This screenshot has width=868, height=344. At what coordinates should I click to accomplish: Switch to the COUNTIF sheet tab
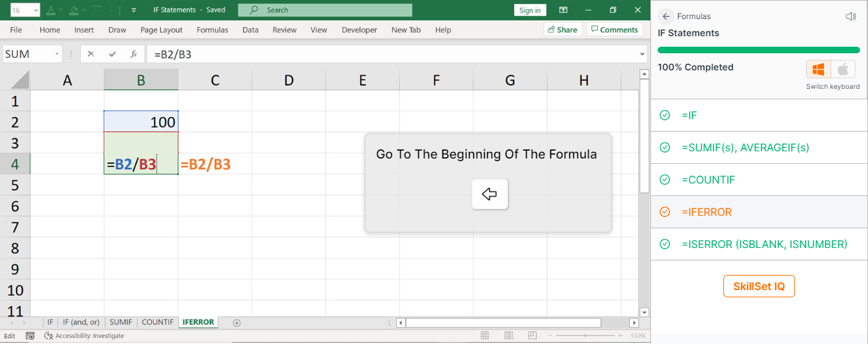point(157,322)
